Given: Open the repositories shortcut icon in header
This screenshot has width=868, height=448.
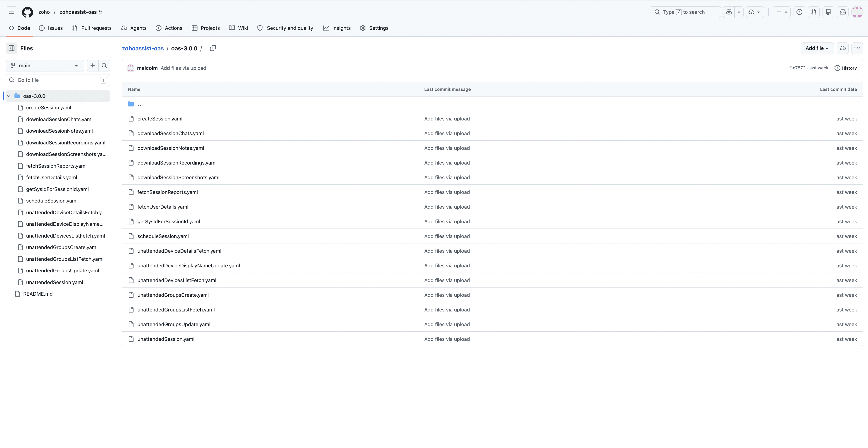Looking at the screenshot, I should coord(828,12).
